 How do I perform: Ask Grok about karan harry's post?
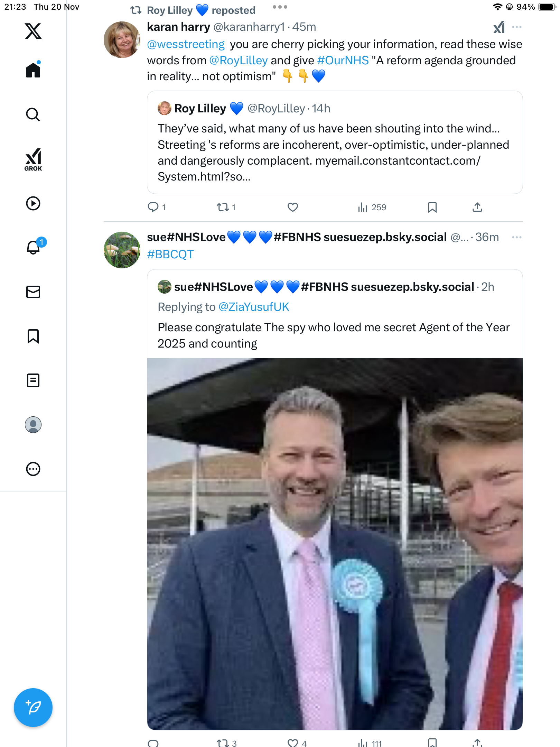(x=499, y=27)
